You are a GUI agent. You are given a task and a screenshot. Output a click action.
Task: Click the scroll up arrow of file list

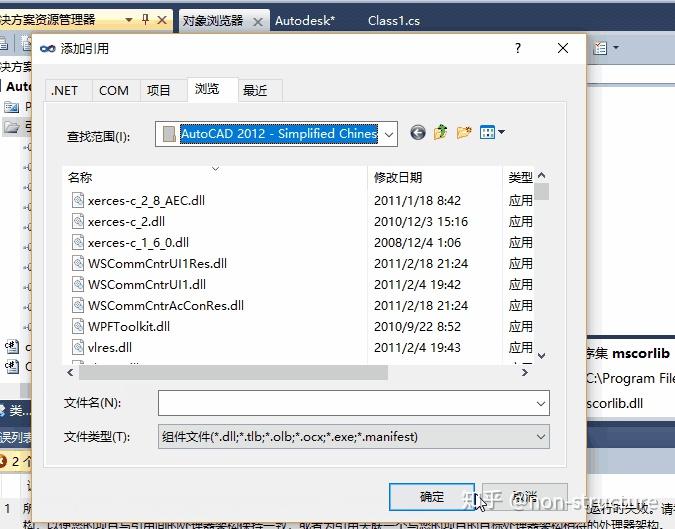(542, 175)
